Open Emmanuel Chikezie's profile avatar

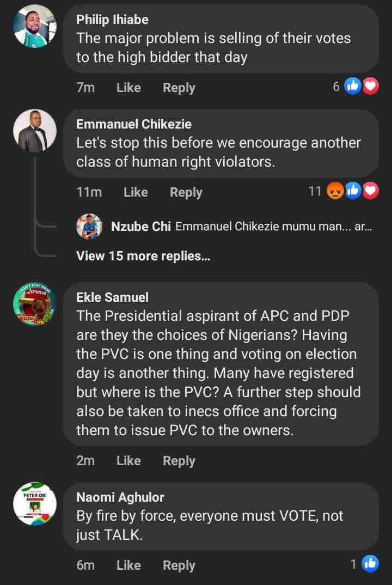pyautogui.click(x=35, y=131)
